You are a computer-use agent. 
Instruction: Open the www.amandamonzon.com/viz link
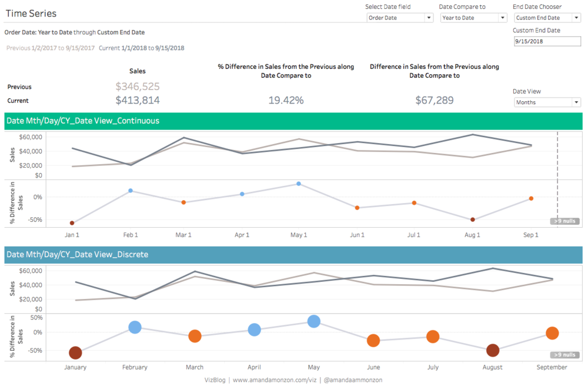(275, 380)
